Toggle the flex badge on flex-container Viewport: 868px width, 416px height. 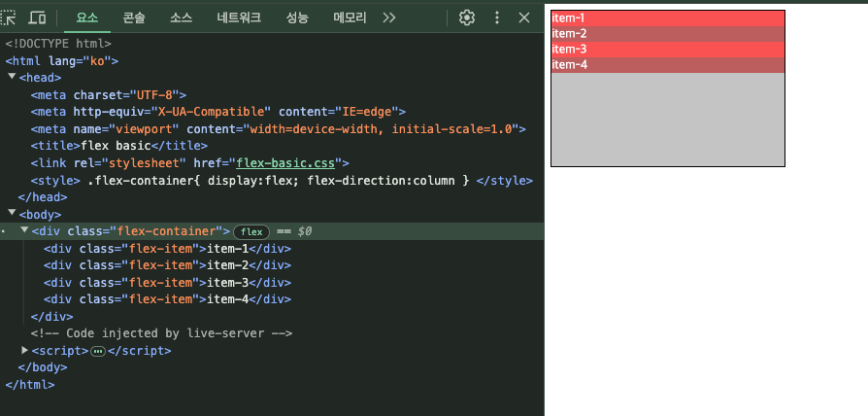coord(251,231)
